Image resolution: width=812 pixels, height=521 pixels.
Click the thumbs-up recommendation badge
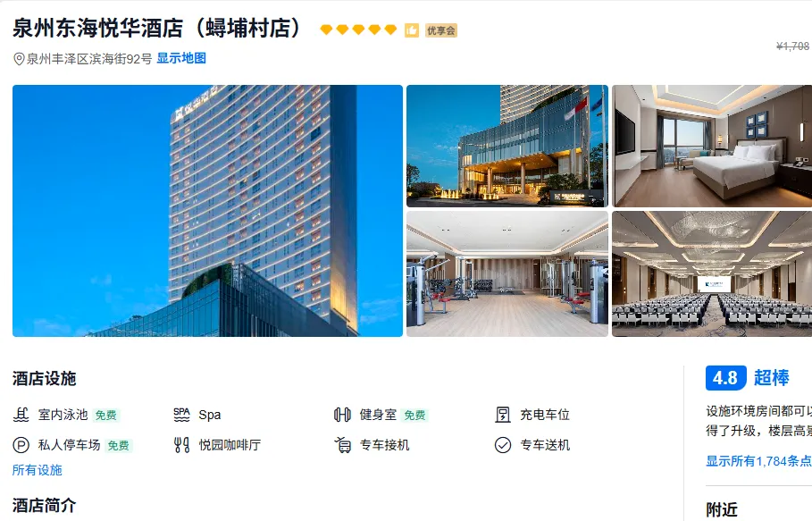tap(412, 30)
